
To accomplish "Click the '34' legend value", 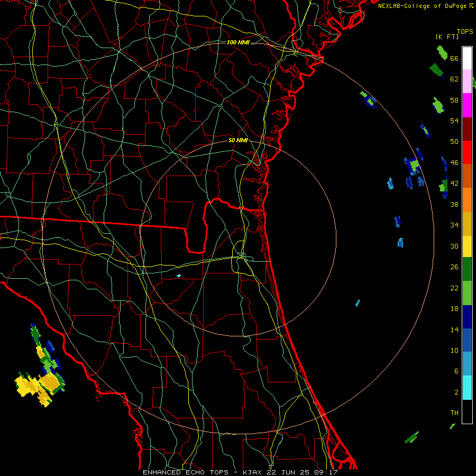I will pyautogui.click(x=454, y=225).
